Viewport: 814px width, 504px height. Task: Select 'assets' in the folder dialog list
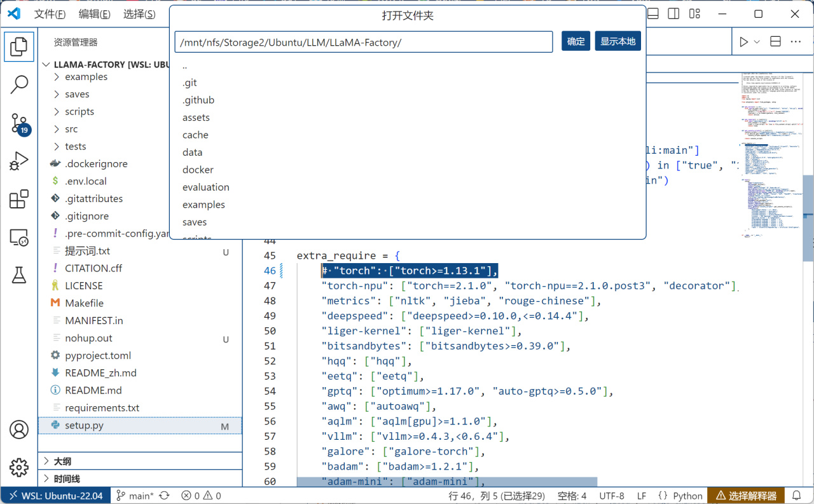(408, 118)
